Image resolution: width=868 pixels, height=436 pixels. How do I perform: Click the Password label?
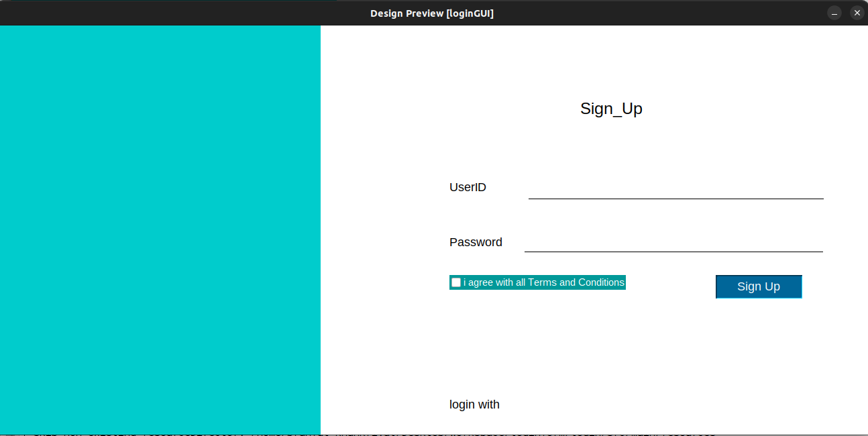[x=476, y=242]
